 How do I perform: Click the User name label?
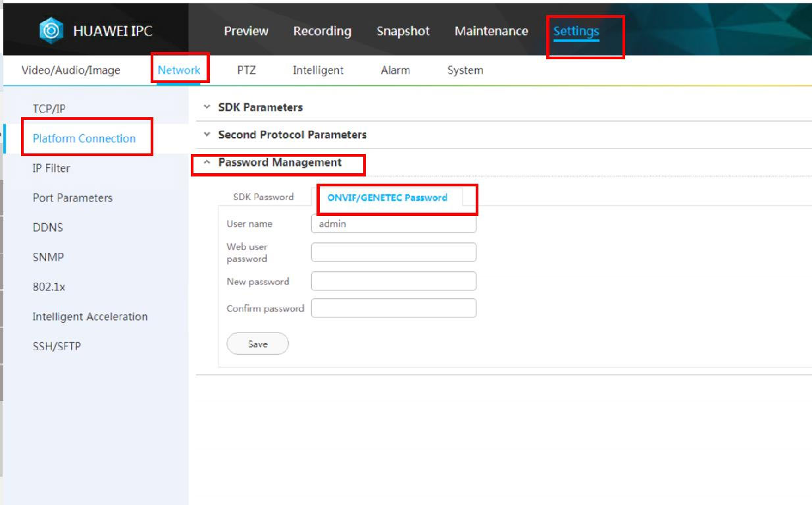pyautogui.click(x=249, y=224)
